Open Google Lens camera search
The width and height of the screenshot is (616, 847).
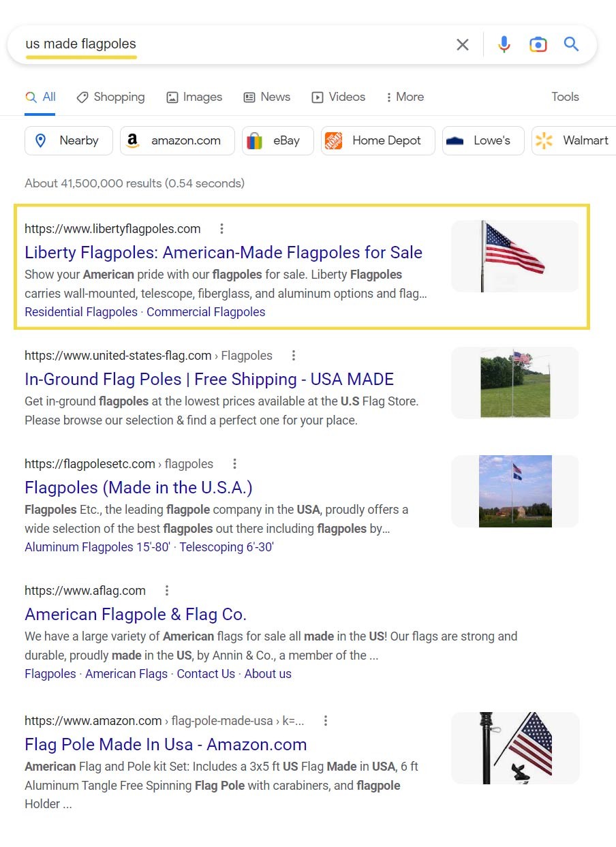pyautogui.click(x=538, y=45)
